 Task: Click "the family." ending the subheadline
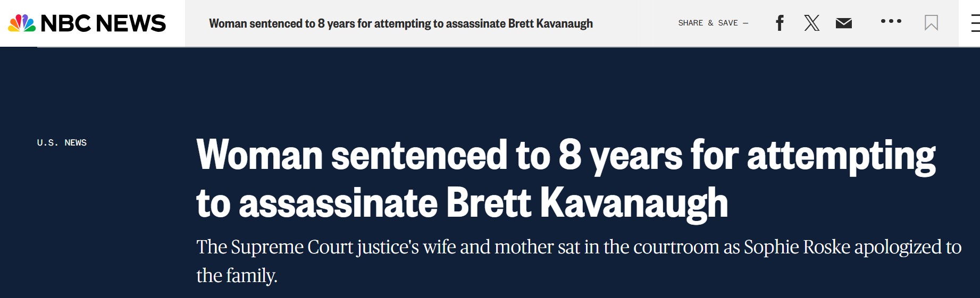(237, 276)
